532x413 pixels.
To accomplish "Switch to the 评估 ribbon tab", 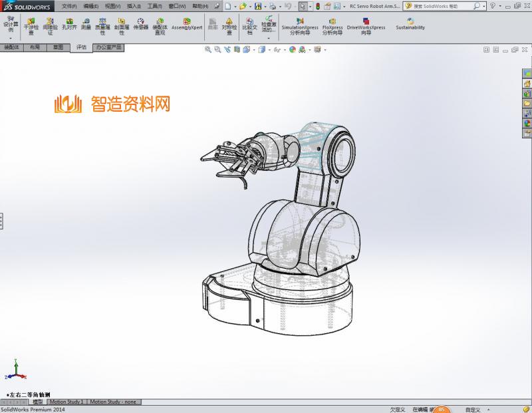I will (x=81, y=48).
